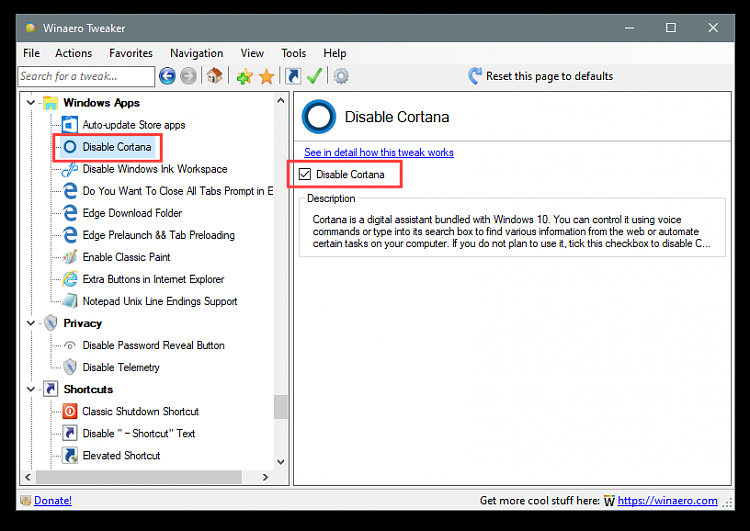Collapse the Shortcuts tree category
Screen dimensions: 750x531
[31, 389]
